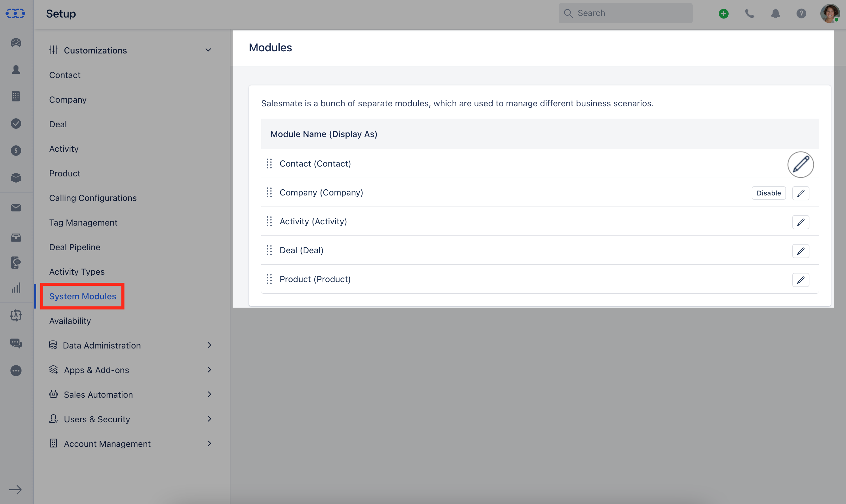Edit the Product module pencil icon
The height and width of the screenshot is (504, 846).
pyautogui.click(x=801, y=280)
